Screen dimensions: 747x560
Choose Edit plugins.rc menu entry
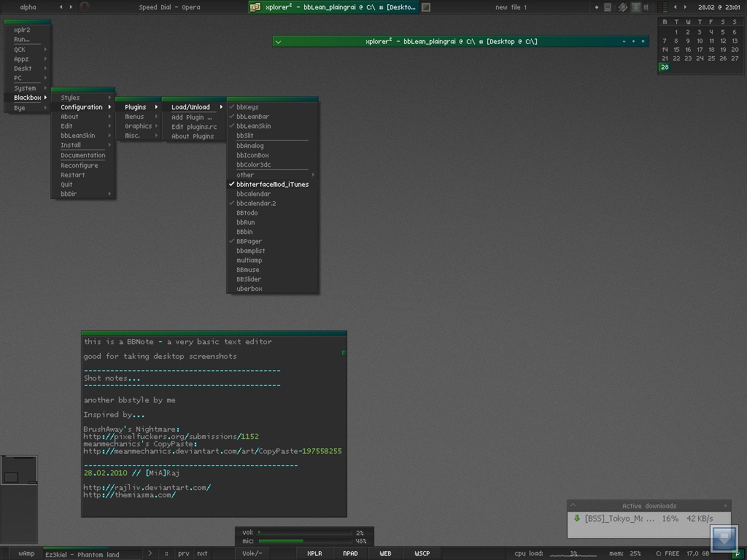[x=194, y=127]
